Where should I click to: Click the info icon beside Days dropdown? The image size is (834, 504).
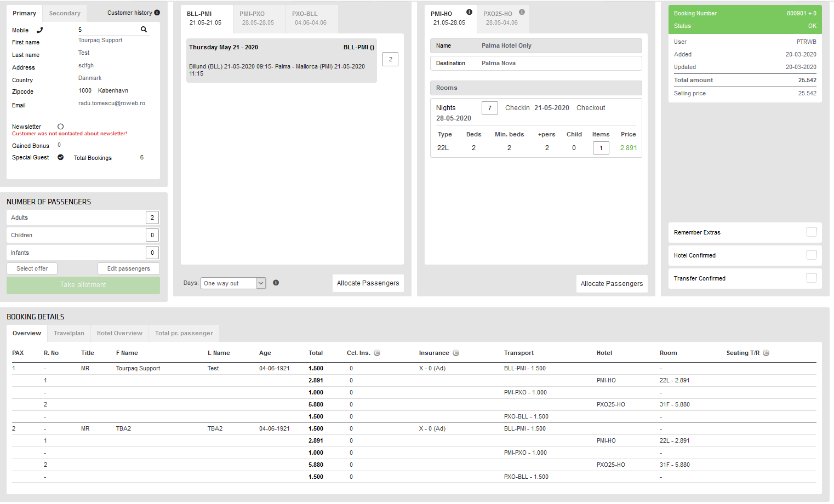(x=276, y=283)
